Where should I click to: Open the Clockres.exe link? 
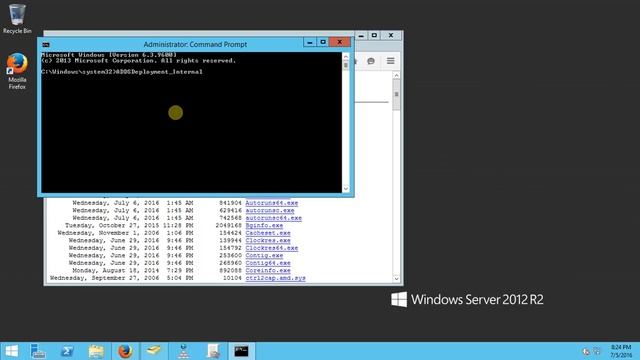pos(268,240)
